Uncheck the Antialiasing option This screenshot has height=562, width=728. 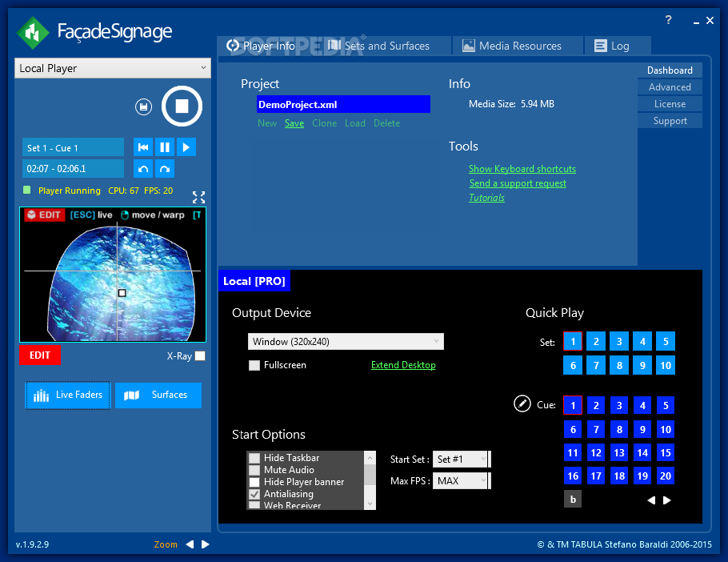pyautogui.click(x=254, y=494)
